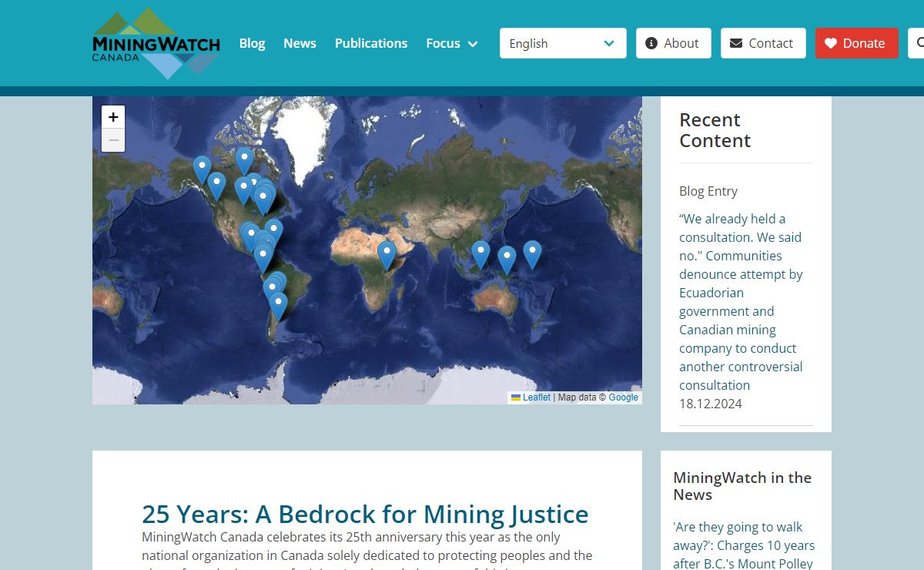Viewport: 924px width, 570px height.
Task: Zoom in the map with plus
Action: (113, 117)
